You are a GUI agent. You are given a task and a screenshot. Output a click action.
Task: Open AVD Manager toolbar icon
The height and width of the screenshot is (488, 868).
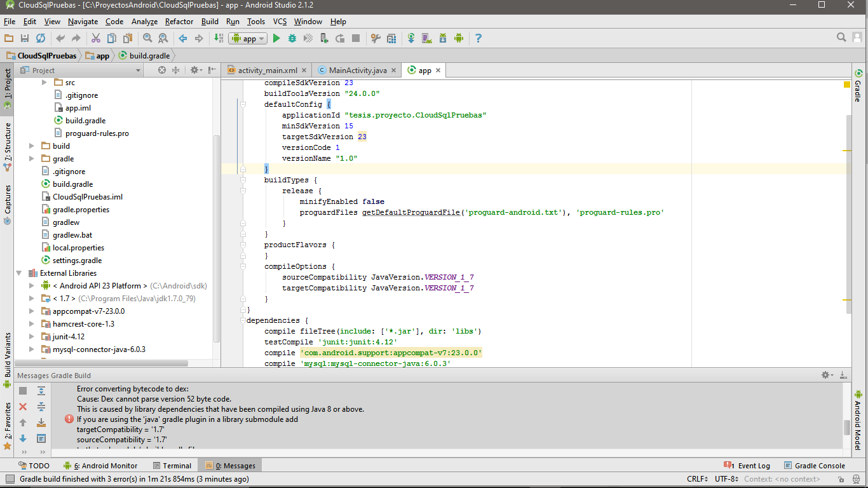[x=427, y=38]
